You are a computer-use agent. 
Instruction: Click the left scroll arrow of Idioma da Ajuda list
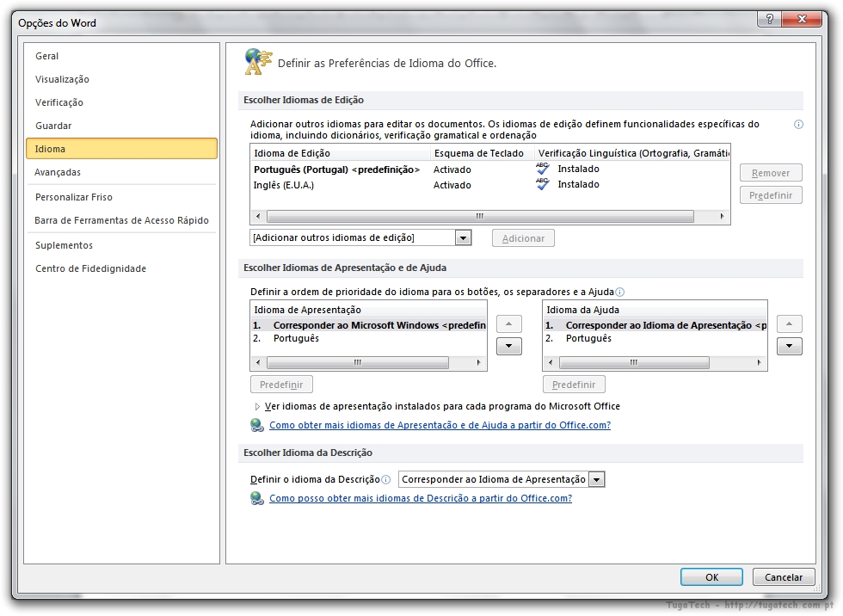[x=551, y=363]
